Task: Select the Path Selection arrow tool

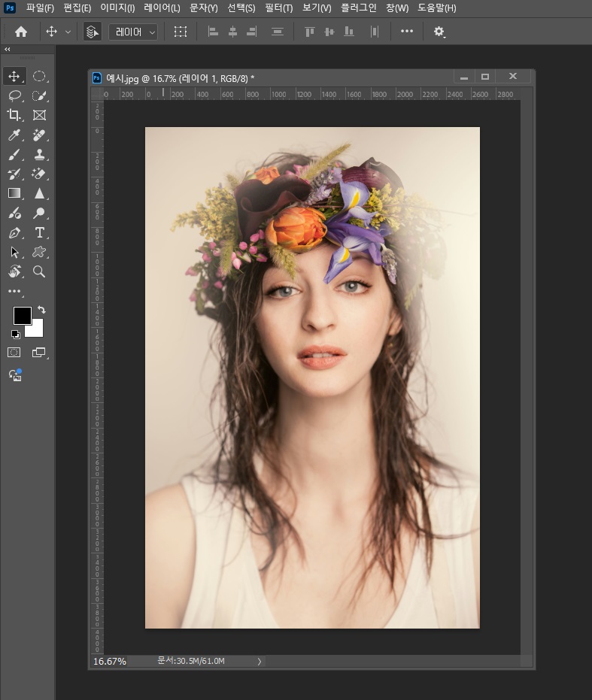Action: (14, 252)
